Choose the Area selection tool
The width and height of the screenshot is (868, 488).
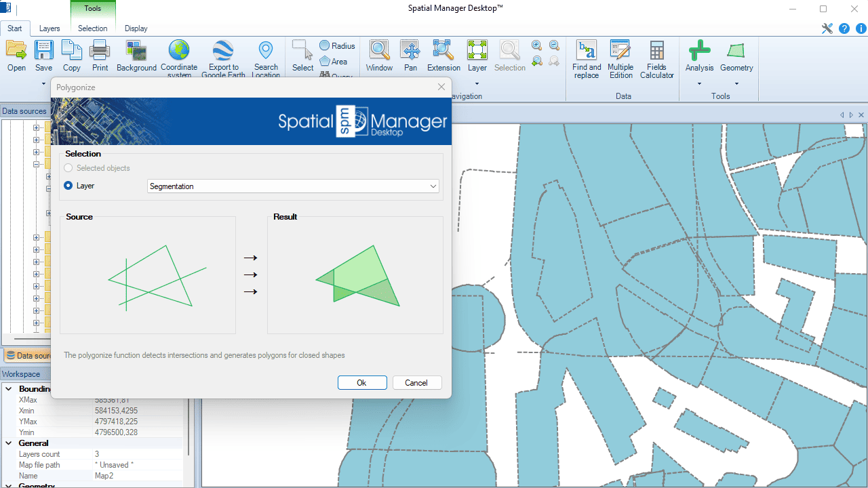pyautogui.click(x=334, y=61)
